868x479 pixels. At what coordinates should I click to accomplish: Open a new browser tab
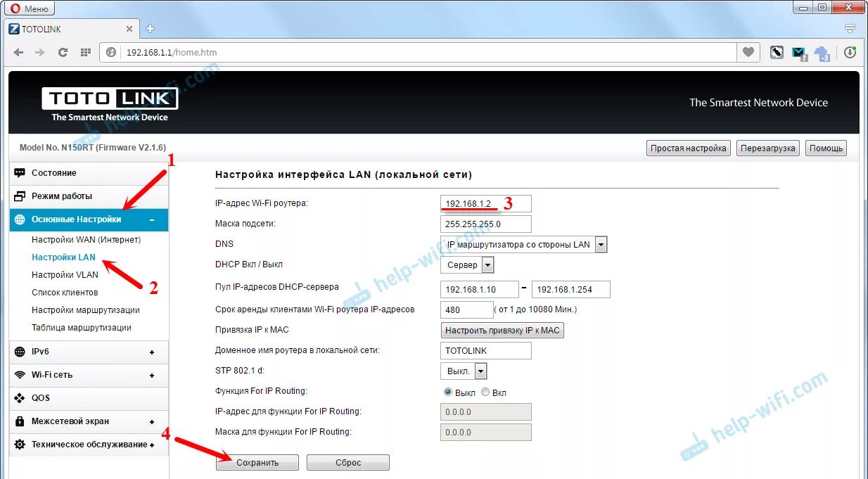[x=150, y=29]
